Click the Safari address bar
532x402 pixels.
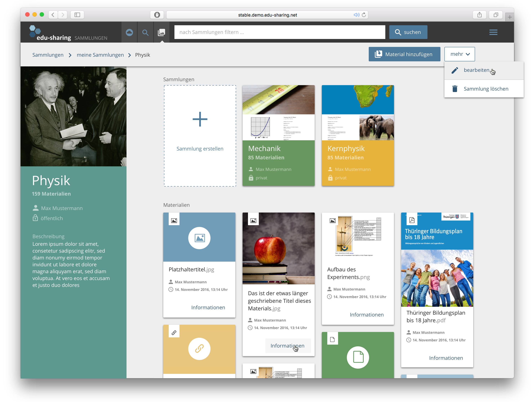coord(267,15)
